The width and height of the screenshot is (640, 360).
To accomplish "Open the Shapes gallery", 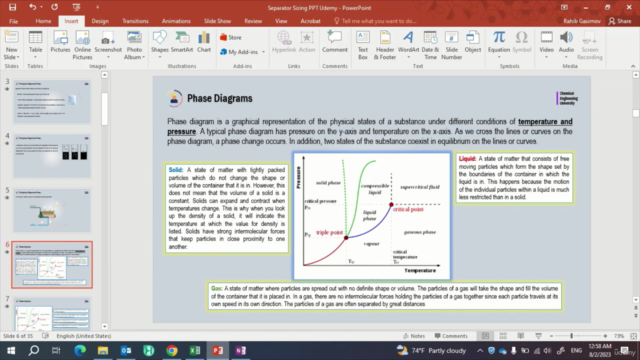I will pos(160,45).
